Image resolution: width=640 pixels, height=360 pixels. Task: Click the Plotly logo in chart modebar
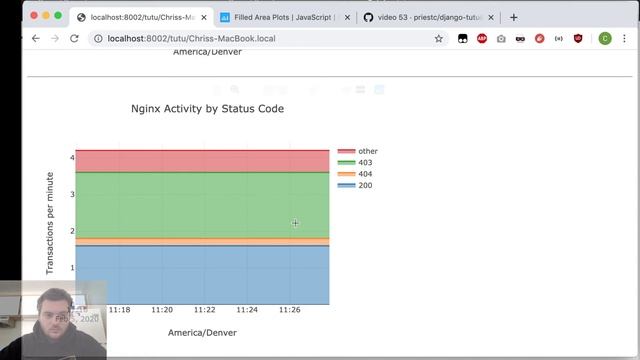pos(379,89)
